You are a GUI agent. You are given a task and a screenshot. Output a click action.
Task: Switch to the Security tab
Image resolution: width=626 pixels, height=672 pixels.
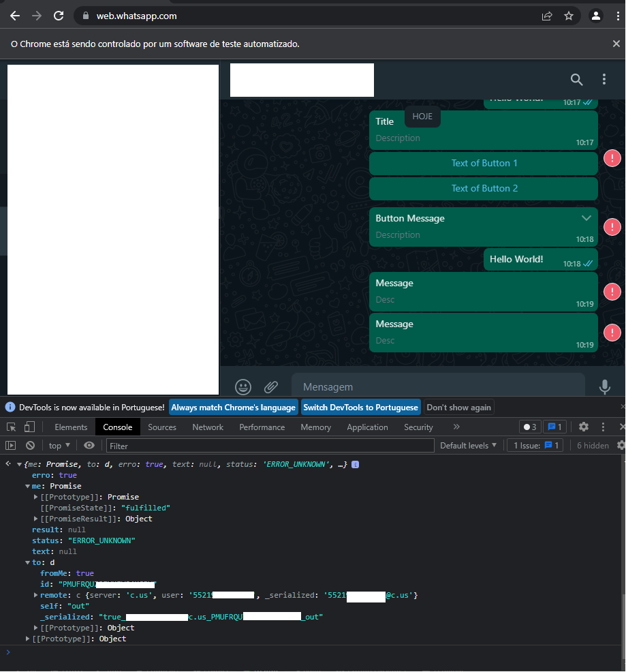pyautogui.click(x=418, y=427)
